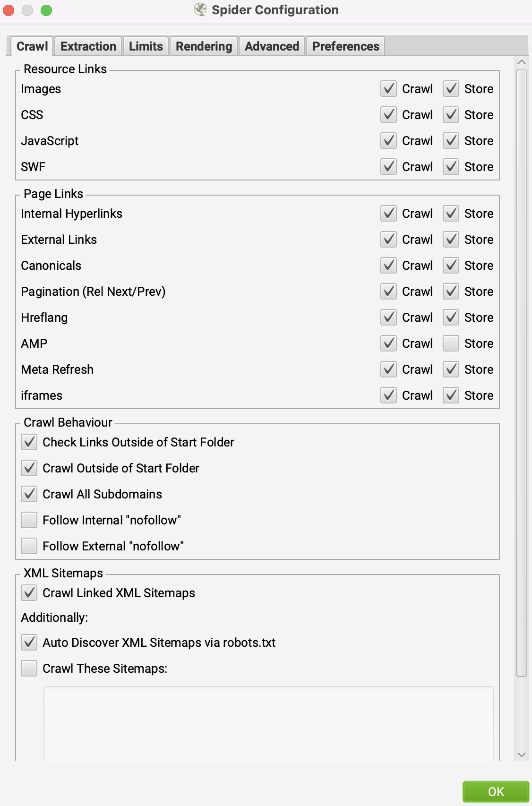Click the scrollbar up arrow
This screenshot has width=532, height=806.
522,62
